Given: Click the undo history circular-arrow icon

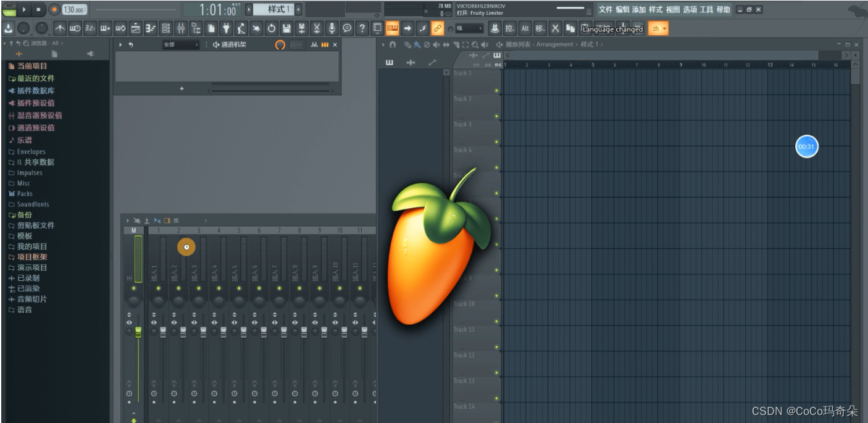Looking at the screenshot, I should pyautogui.click(x=272, y=28).
